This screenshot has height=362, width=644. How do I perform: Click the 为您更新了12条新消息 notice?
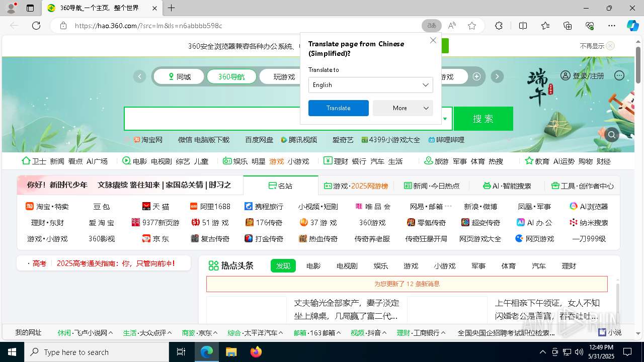point(407,284)
